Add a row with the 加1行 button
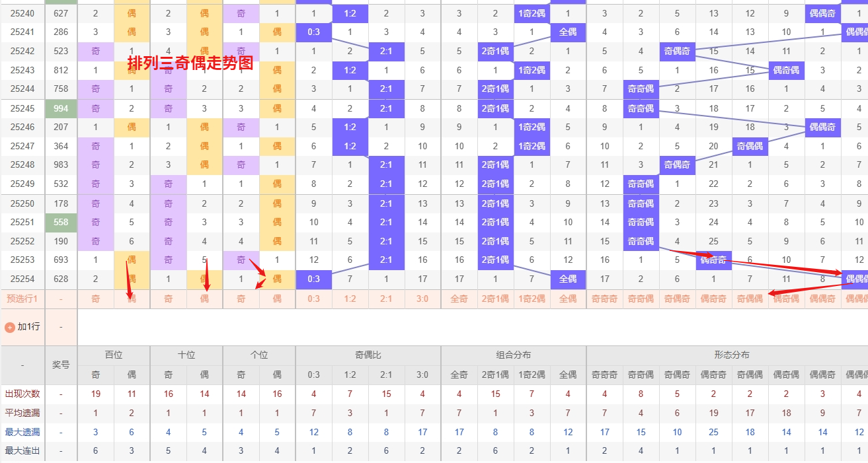Image resolution: width=868 pixels, height=463 pixels. (22, 327)
